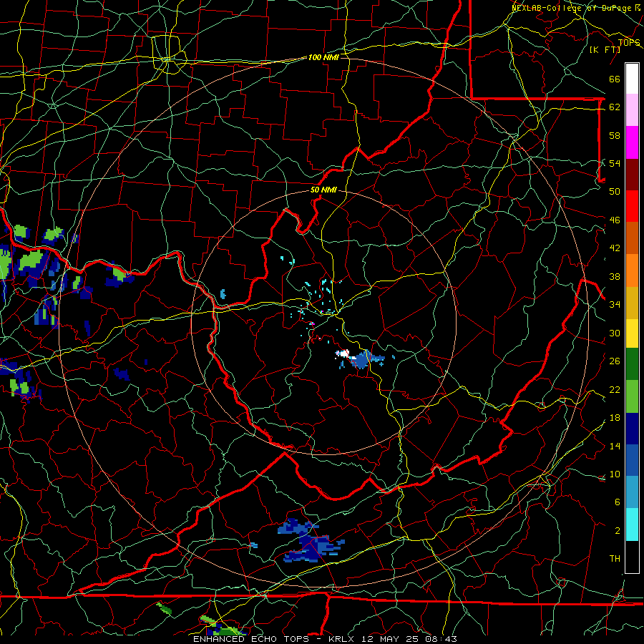The width and height of the screenshot is (644, 644).
Task: Click the black TH threshold swatch
Action: [632, 556]
